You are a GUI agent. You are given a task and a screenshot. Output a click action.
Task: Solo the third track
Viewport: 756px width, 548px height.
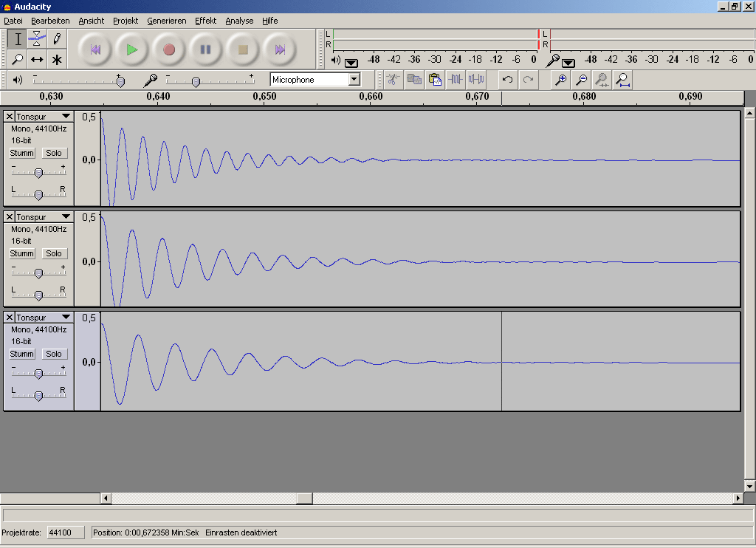pos(53,354)
